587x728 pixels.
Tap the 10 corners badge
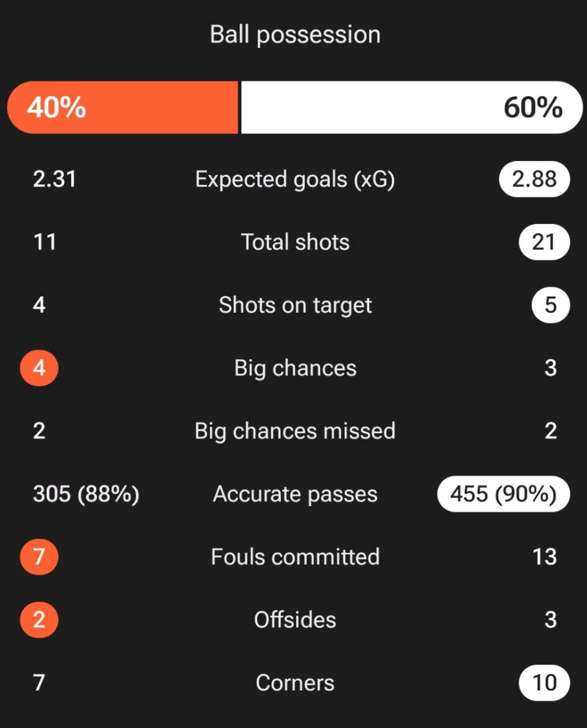tap(544, 682)
